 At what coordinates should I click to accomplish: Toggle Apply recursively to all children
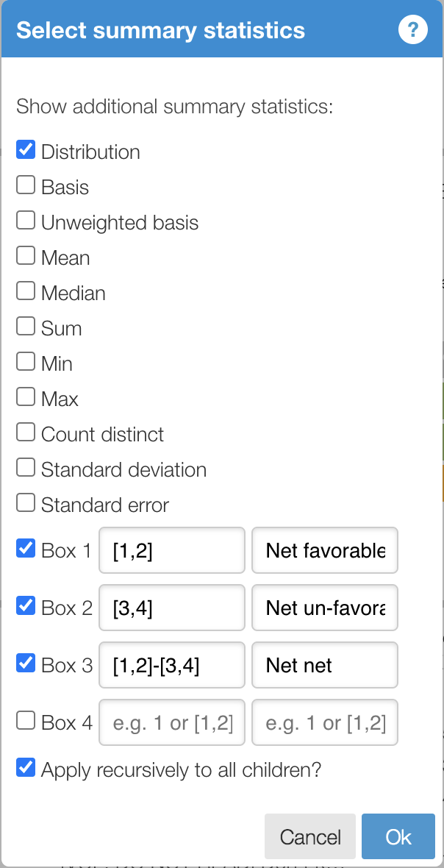pos(26,769)
